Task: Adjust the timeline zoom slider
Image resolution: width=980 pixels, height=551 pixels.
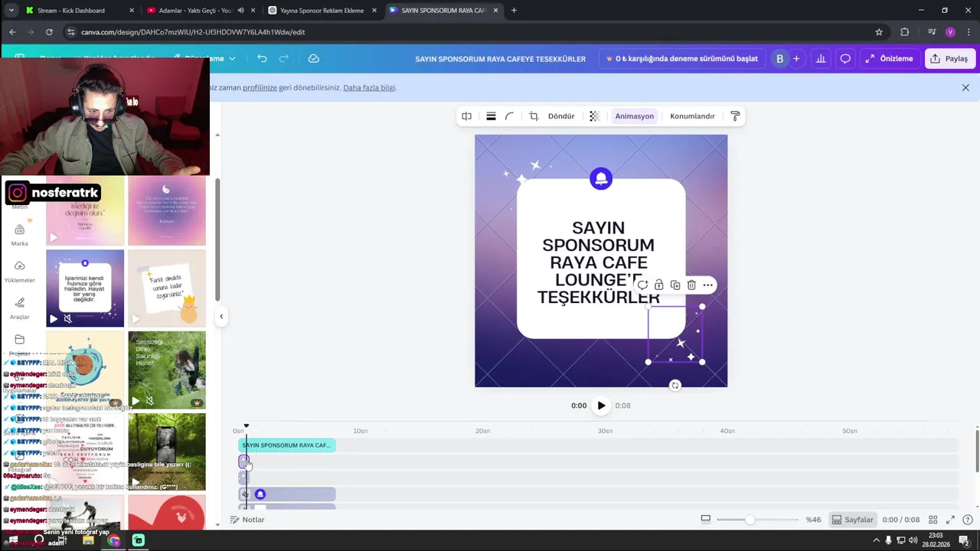Action: point(750,520)
